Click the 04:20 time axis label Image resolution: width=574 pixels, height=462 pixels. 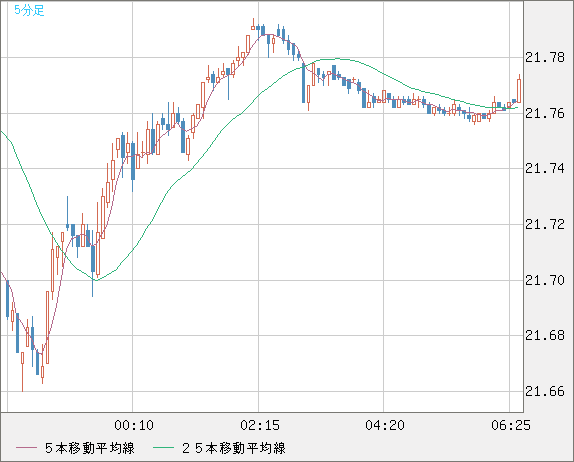385,425
